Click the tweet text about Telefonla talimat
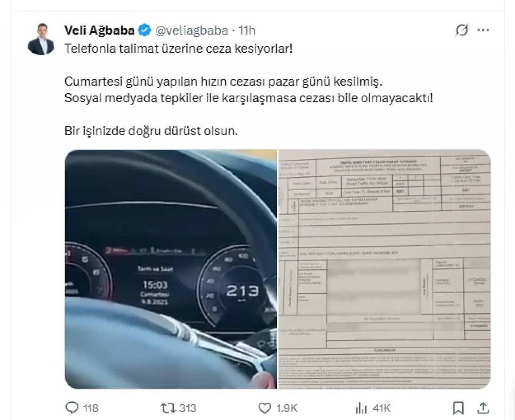 (178, 49)
